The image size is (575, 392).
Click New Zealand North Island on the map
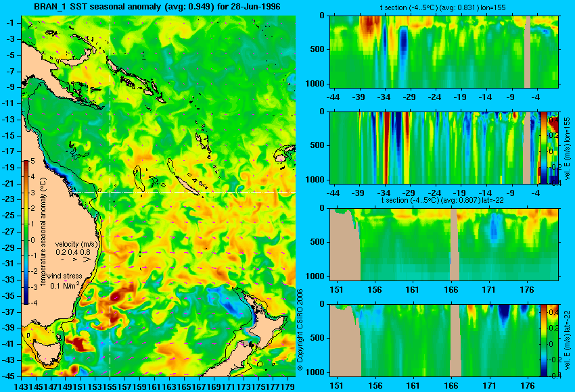point(267,328)
